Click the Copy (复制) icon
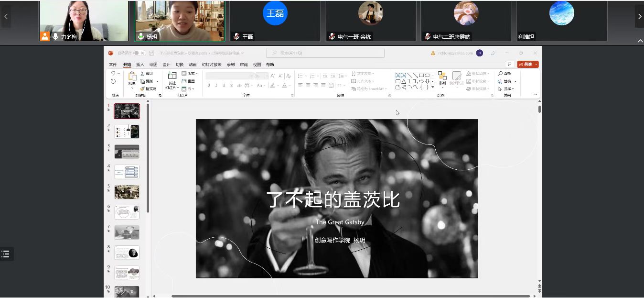The height and width of the screenshot is (298, 644). (x=142, y=81)
